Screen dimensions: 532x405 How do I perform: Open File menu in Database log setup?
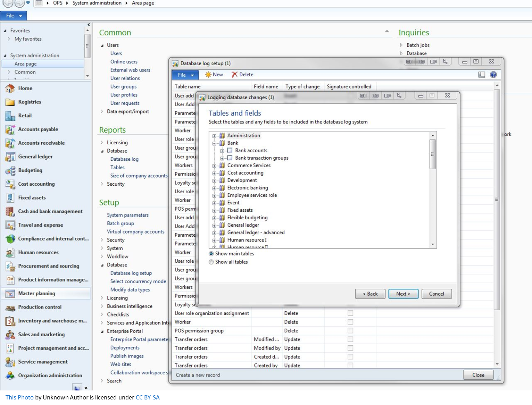(185, 75)
